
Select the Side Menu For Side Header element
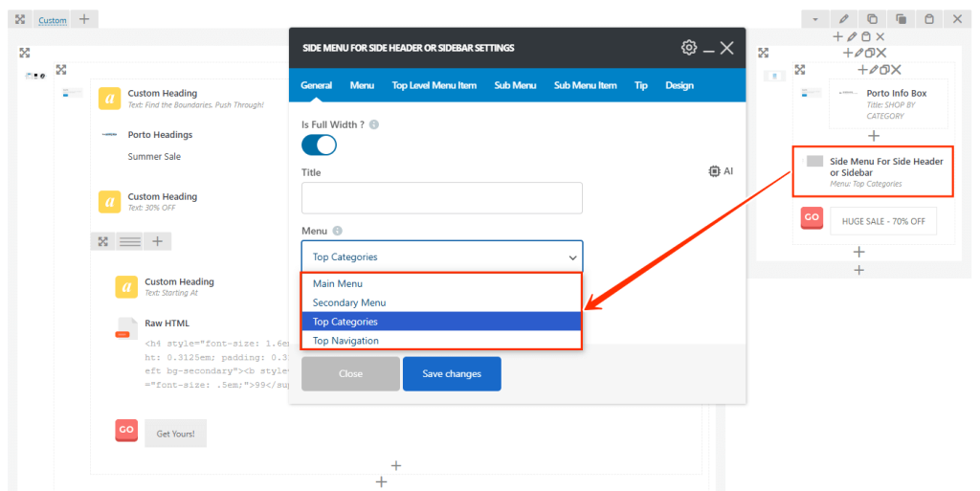pos(872,171)
